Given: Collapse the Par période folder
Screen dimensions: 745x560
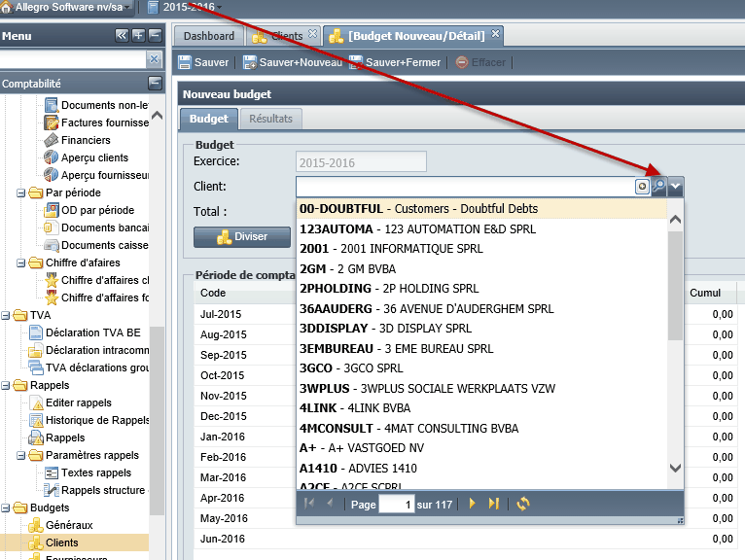Looking at the screenshot, I should (20, 192).
